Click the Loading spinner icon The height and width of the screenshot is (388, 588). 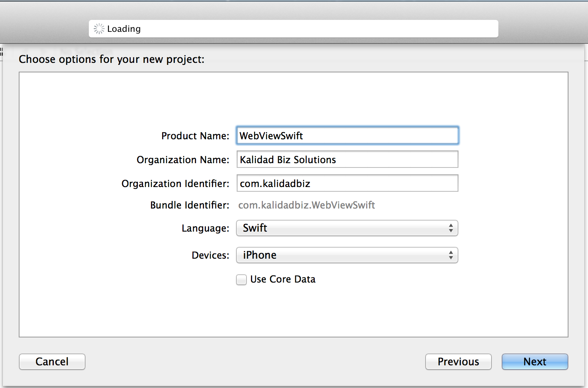[98, 29]
